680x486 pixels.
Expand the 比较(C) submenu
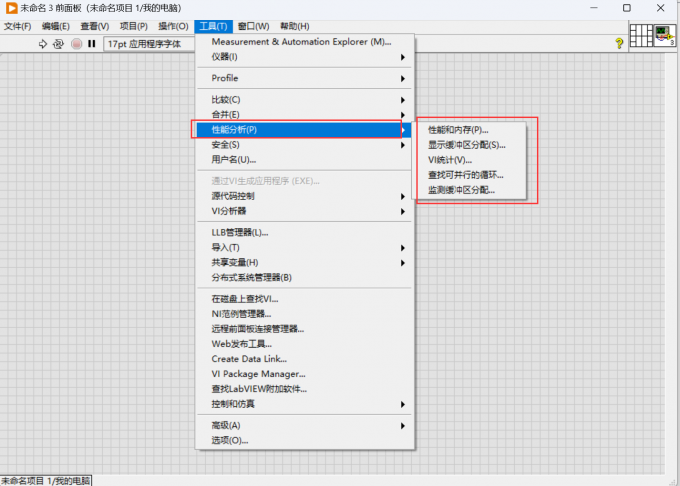(x=304, y=100)
